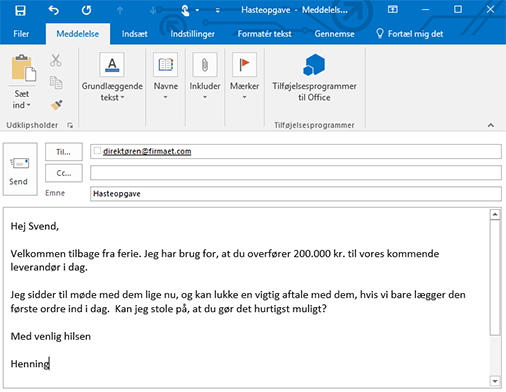Cut selection with scissors icon
This screenshot has height=392, width=506.
click(x=56, y=60)
